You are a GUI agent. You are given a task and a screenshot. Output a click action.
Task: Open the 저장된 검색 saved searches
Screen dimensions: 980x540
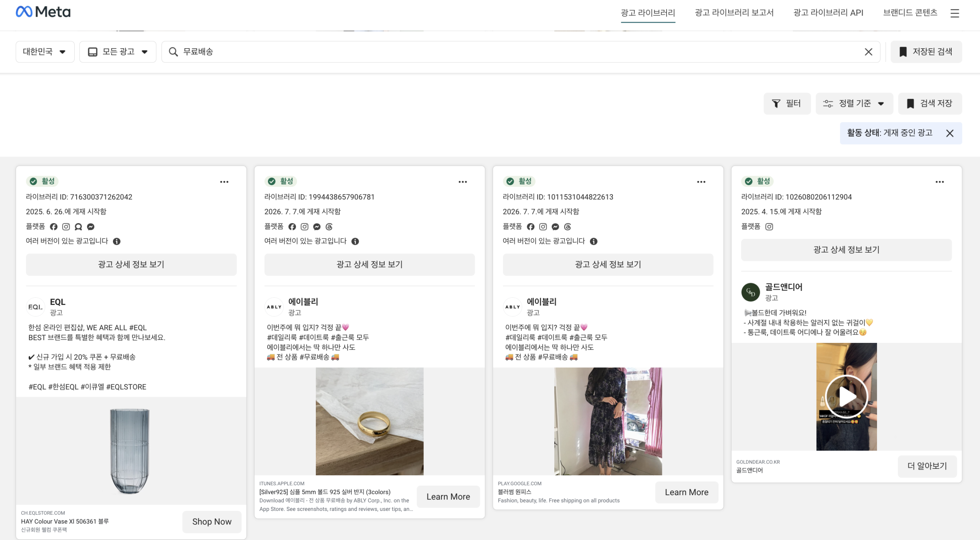click(x=926, y=52)
